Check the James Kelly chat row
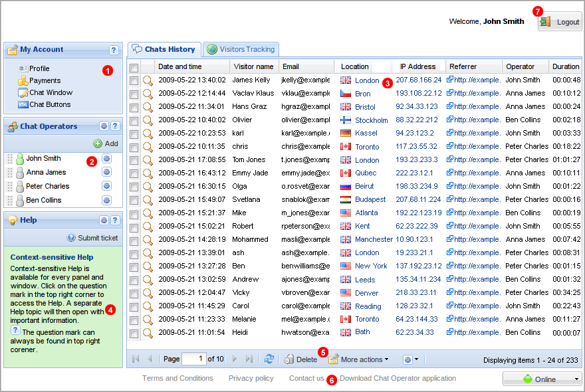This screenshot has width=585, height=392. click(x=134, y=80)
